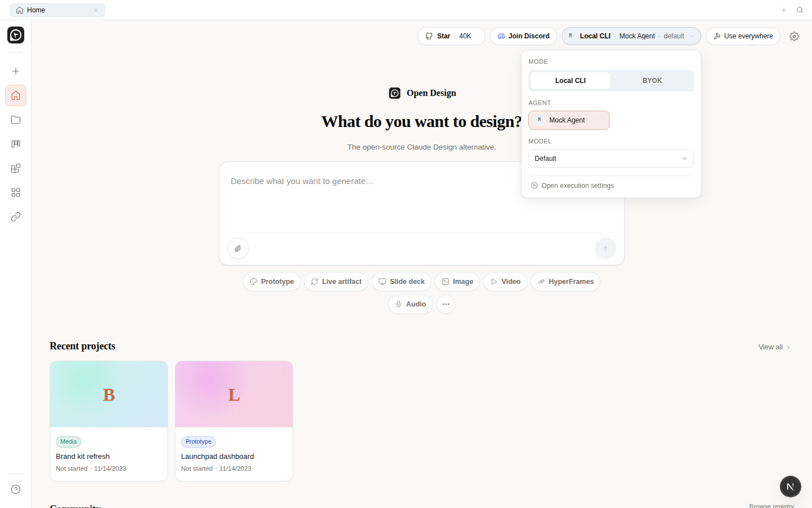The image size is (812, 508).
Task: Click the Recent projects heading
Action: [x=82, y=346]
